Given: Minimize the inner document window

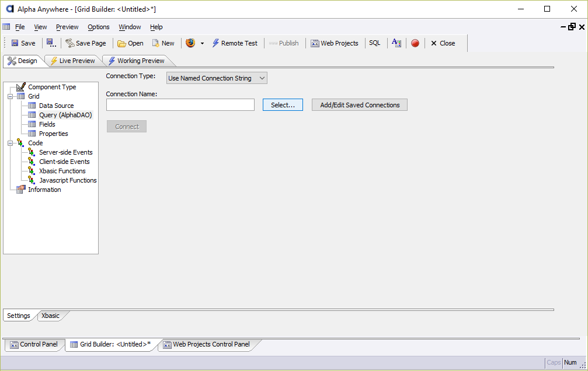Looking at the screenshot, I should point(563,27).
